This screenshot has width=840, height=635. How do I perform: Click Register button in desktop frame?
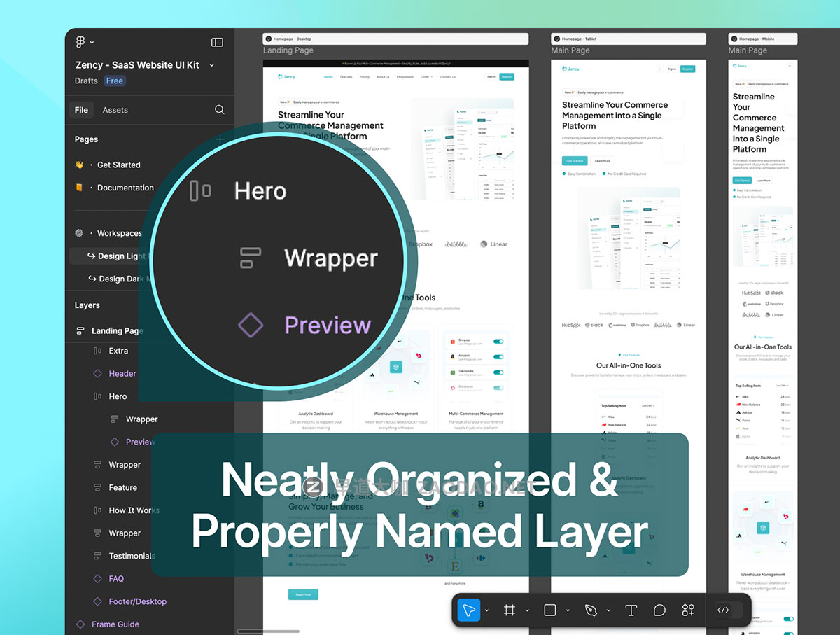pos(507,76)
